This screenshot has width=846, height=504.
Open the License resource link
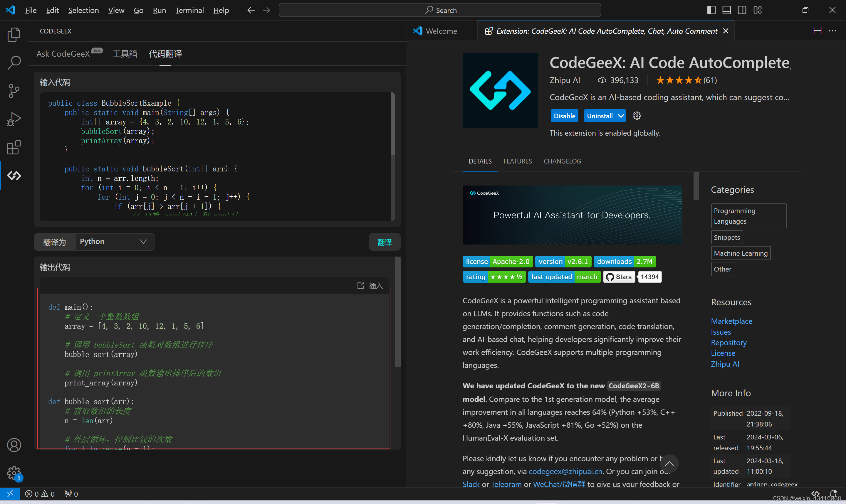pyautogui.click(x=723, y=353)
